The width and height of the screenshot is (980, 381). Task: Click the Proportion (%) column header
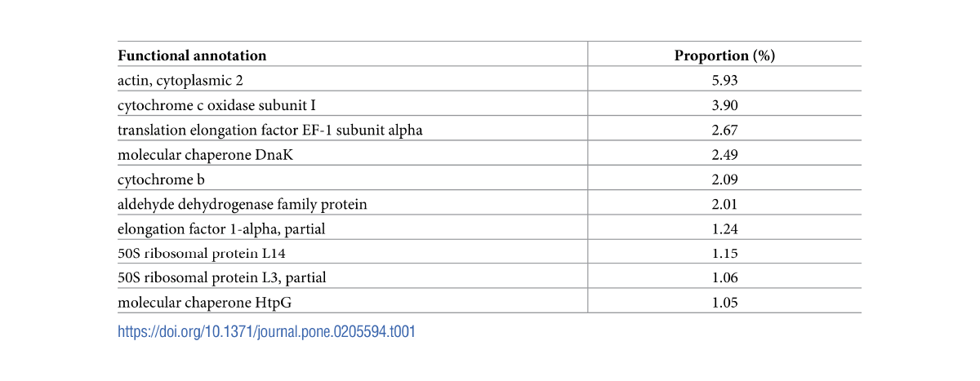[x=724, y=55]
